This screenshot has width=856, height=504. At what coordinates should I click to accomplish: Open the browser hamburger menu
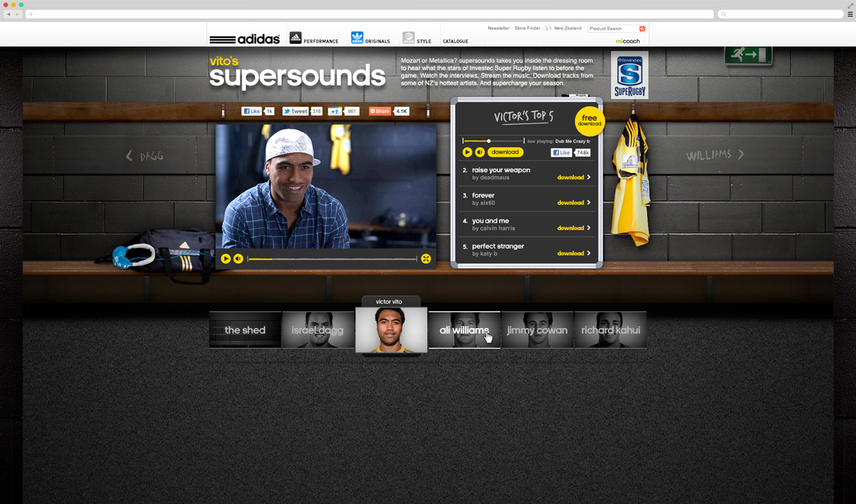tap(850, 14)
